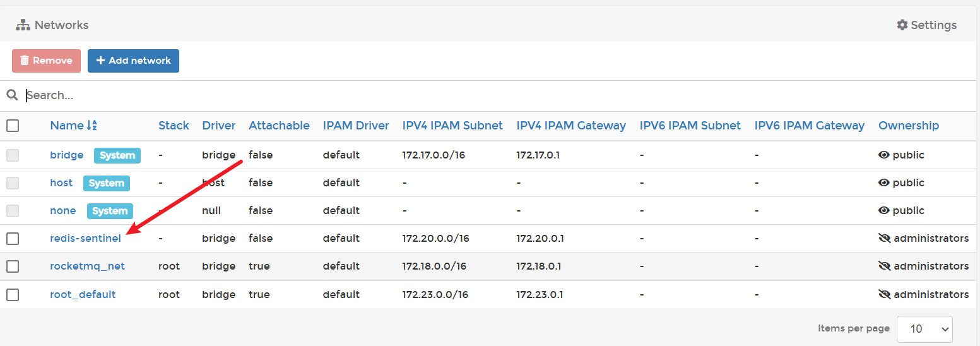Screen dimensions: 980x346
Task: Sort by IPV4 IPAM Subnet column
Action: (452, 126)
